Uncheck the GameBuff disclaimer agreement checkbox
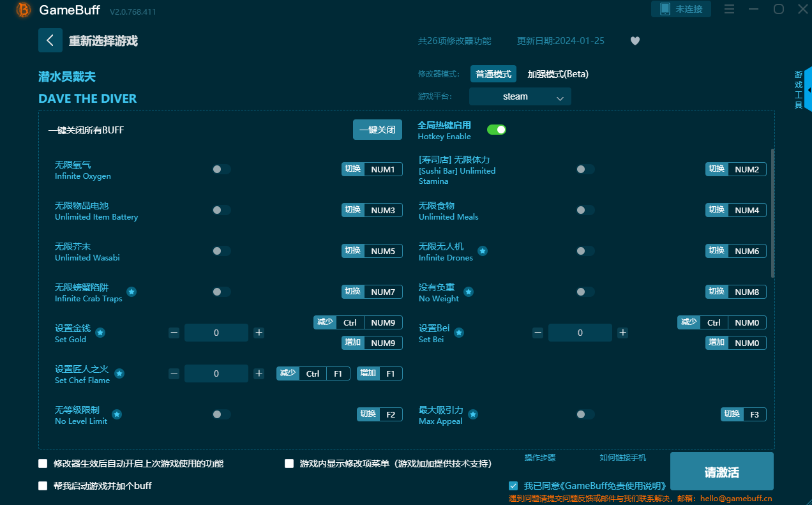Viewport: 812px width, 505px height. click(x=513, y=486)
